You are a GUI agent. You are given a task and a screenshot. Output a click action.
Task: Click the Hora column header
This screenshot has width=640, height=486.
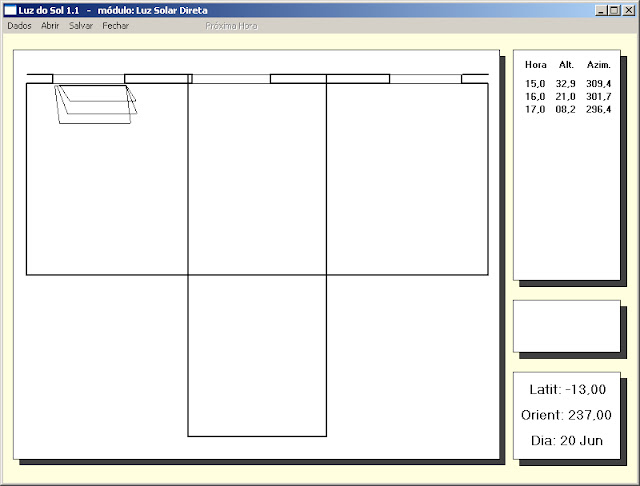pyautogui.click(x=536, y=64)
